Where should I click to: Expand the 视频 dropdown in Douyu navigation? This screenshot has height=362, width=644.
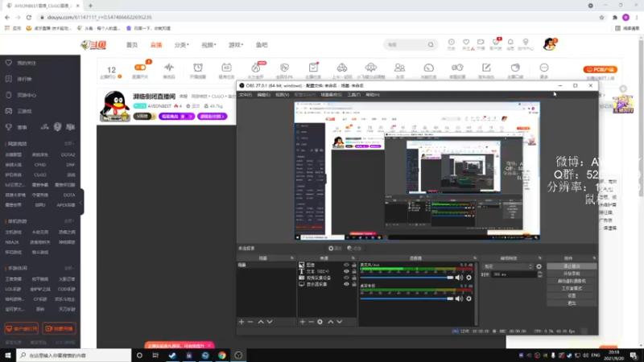[208, 45]
